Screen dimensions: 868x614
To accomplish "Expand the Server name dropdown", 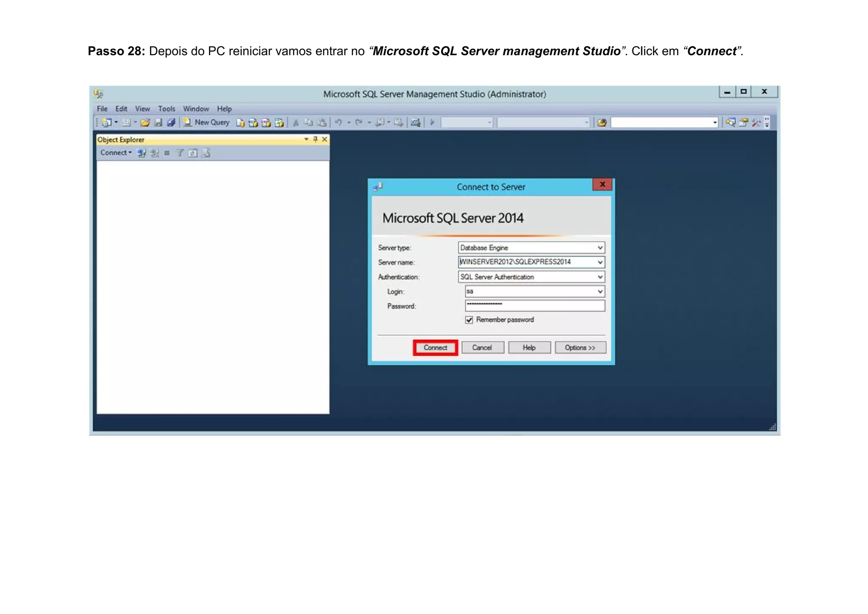I will (600, 262).
